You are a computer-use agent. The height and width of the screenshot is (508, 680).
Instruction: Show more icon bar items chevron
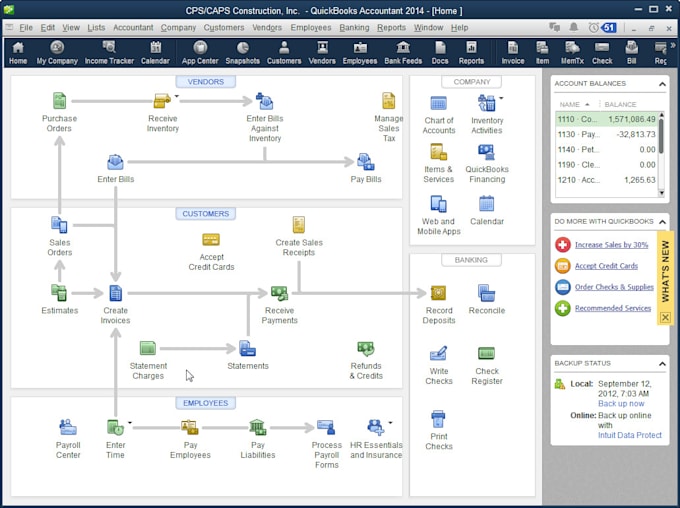tap(673, 45)
